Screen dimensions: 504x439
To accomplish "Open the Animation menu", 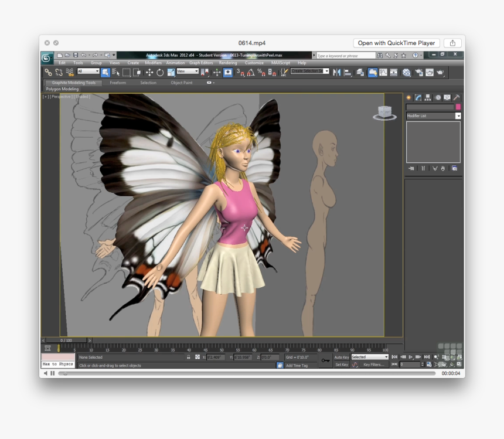I will tap(176, 63).
